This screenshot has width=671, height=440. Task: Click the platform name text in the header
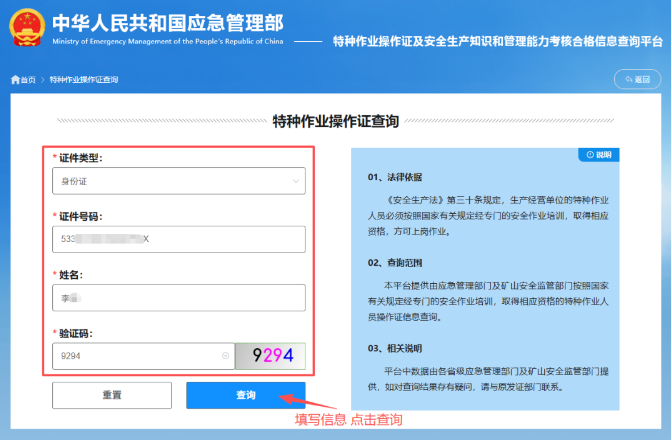pos(497,42)
